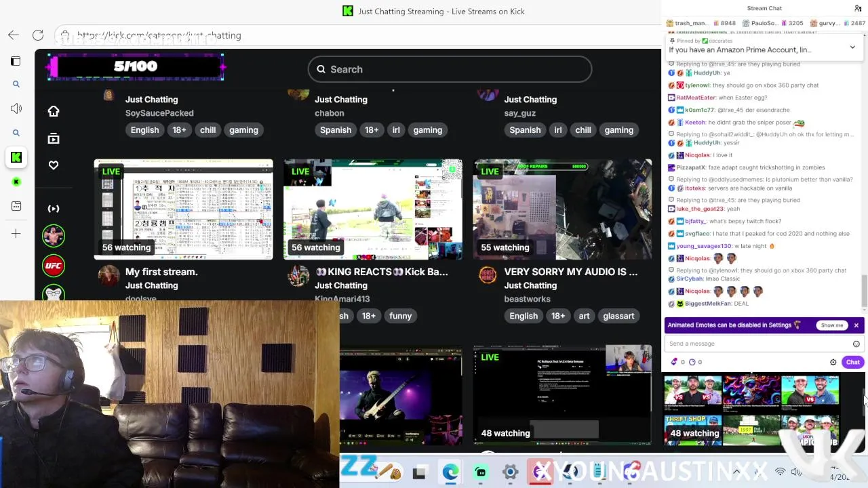The image size is (868, 488).
Task: Open a new tab with the plus icon
Action: (16, 234)
